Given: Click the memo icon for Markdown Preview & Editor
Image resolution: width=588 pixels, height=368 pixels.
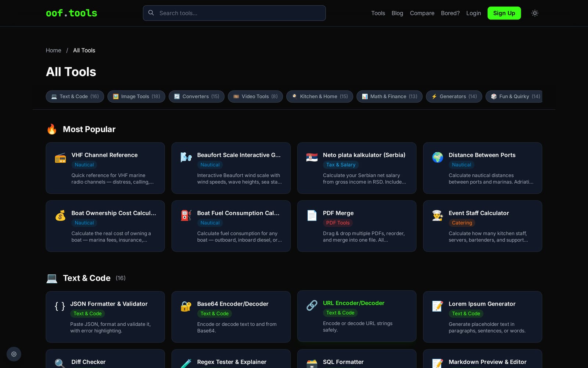Looking at the screenshot, I should (437, 364).
